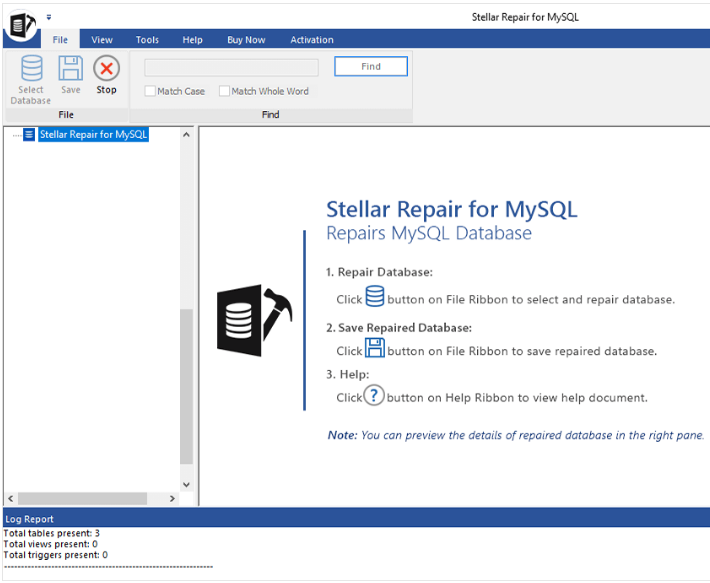
Task: Open the quick access toolbar dropdown arrow
Action: point(49,17)
